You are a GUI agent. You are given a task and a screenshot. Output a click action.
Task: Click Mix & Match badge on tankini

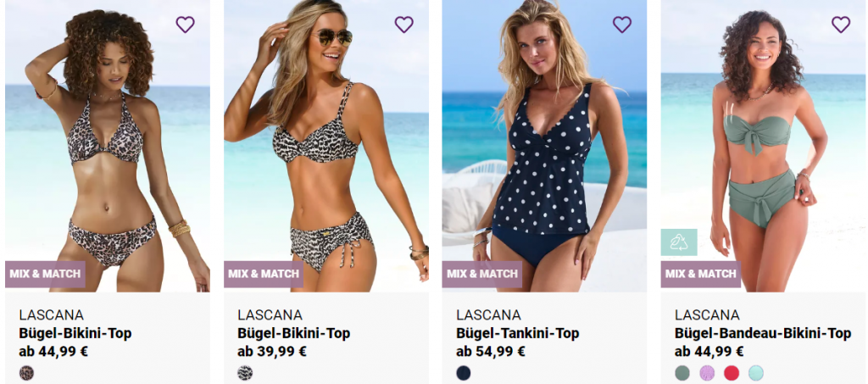[482, 274]
